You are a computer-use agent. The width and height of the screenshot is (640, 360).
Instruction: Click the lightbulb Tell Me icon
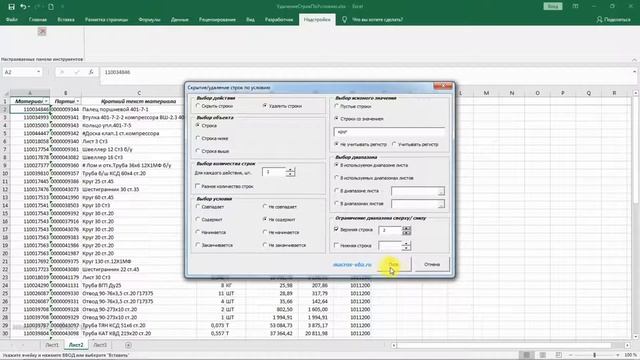pyautogui.click(x=344, y=19)
